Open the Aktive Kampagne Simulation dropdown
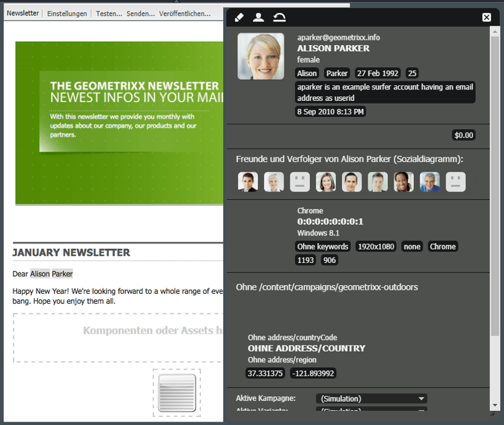The image size is (504, 425). [x=372, y=399]
